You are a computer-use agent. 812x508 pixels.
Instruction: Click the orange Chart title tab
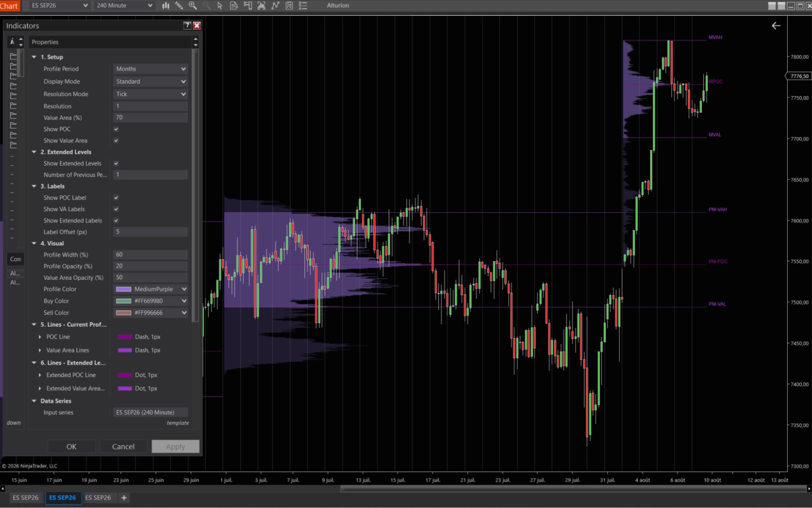click(9, 6)
